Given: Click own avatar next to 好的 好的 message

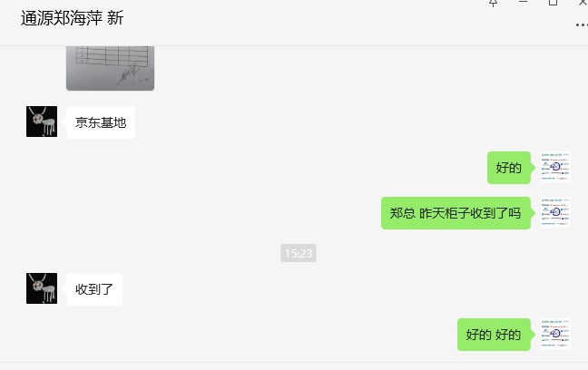Looking at the screenshot, I should (x=555, y=334).
